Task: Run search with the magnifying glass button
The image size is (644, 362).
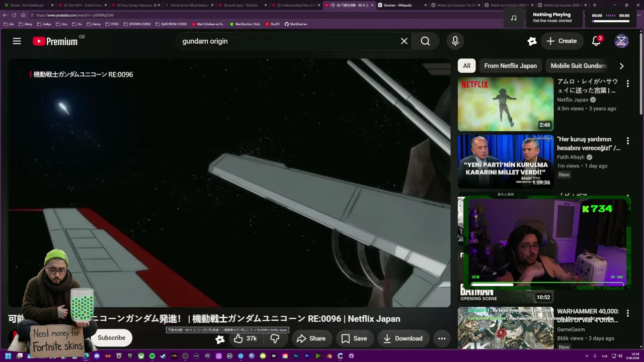Action: (x=425, y=41)
